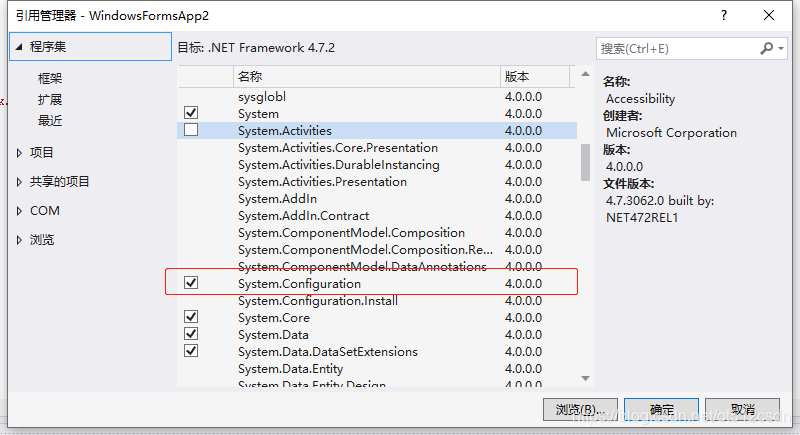Open the 共享的项目 category
The image size is (800, 435).
60,182
